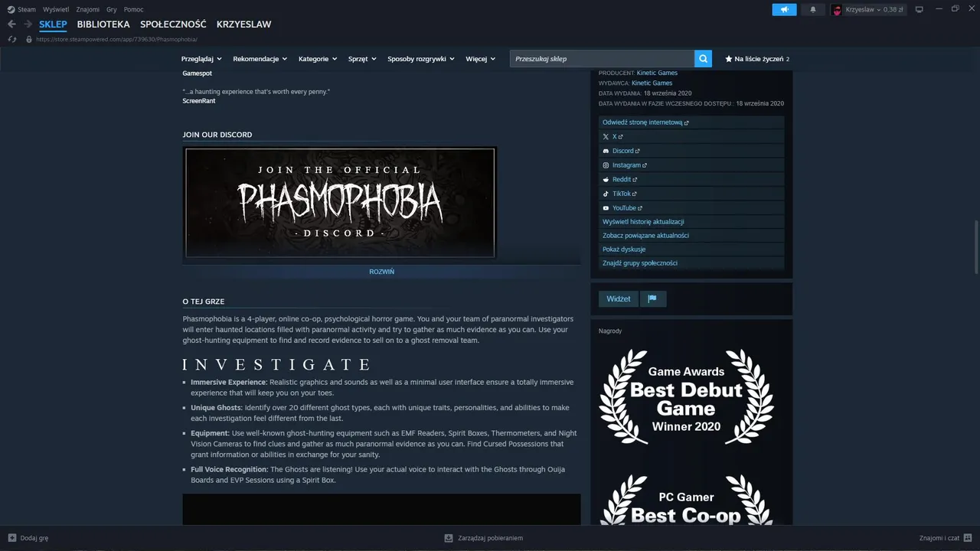
Task: Open the Znajomi menu
Action: (x=88, y=9)
